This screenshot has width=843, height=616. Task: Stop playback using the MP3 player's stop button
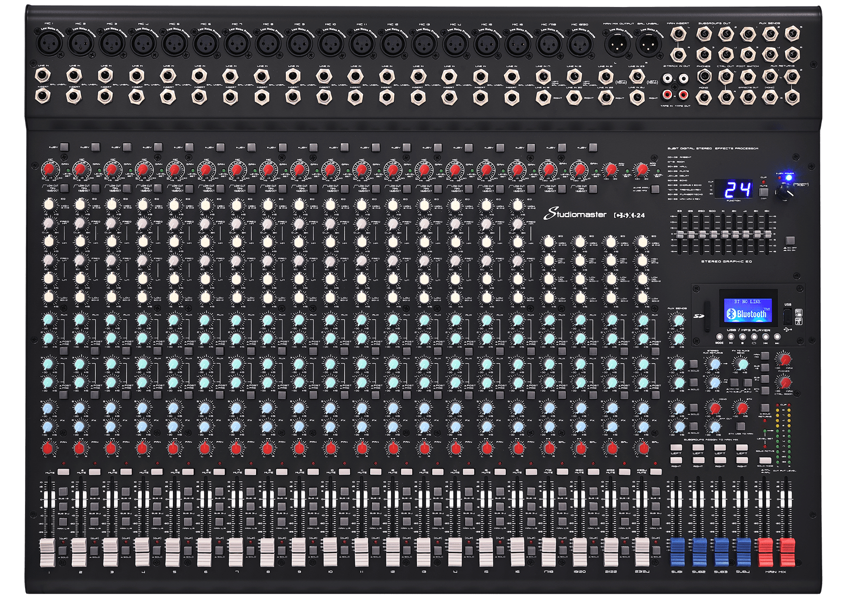742,337
